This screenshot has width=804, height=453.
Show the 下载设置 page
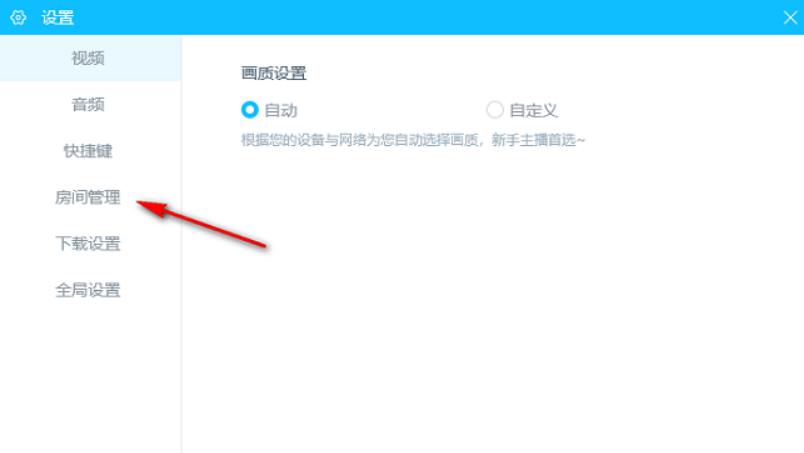pos(90,244)
